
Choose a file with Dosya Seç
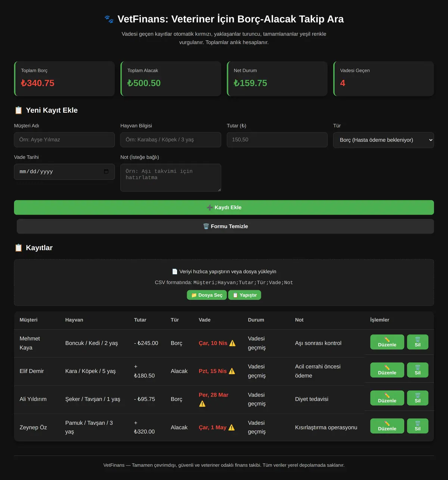point(207,295)
